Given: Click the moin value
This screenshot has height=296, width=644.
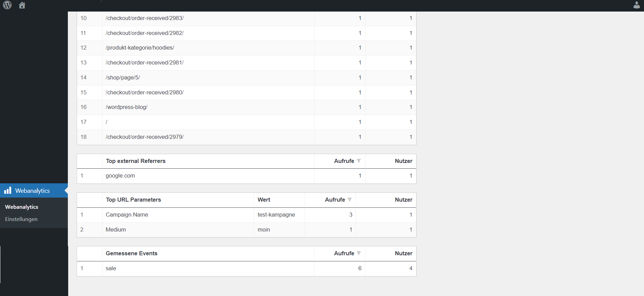Looking at the screenshot, I should pyautogui.click(x=264, y=229).
